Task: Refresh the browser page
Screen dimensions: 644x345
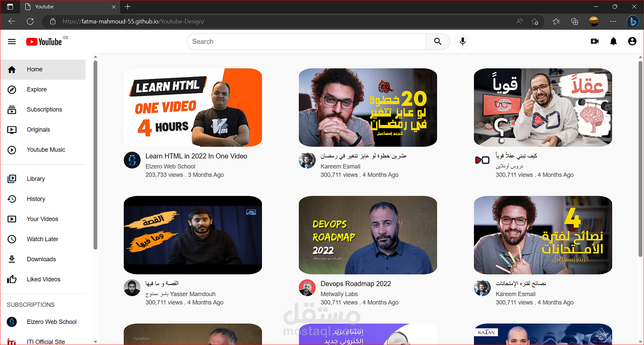Action: [30, 21]
